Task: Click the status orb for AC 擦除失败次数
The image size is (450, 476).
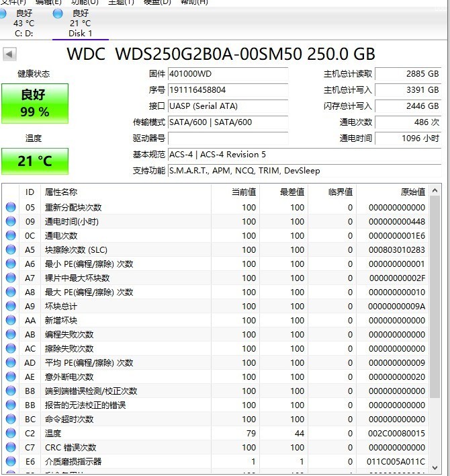Action: [x=11, y=348]
